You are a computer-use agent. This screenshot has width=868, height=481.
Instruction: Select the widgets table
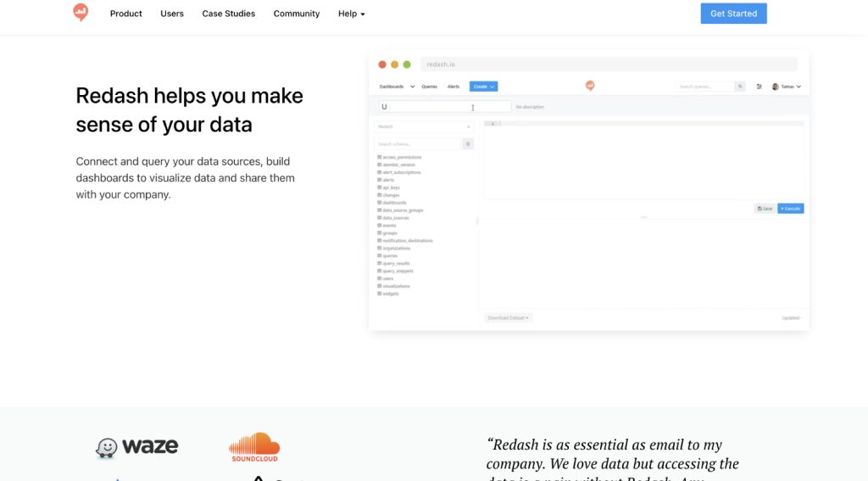point(388,294)
